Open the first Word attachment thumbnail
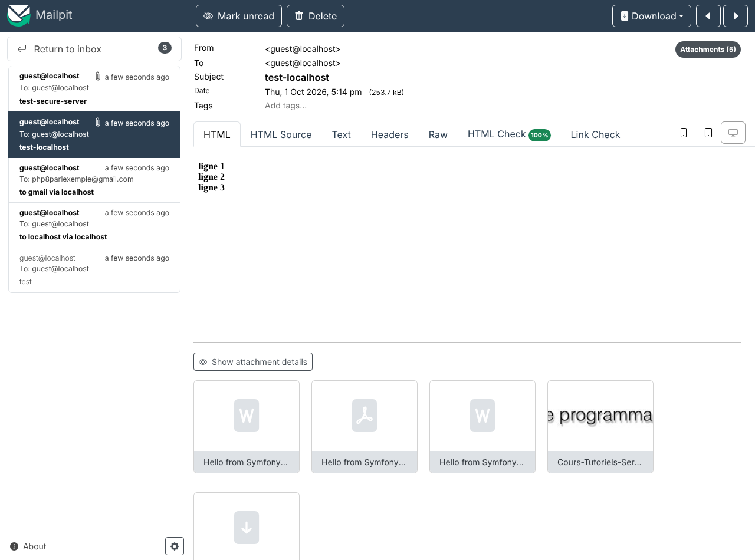 [247, 427]
